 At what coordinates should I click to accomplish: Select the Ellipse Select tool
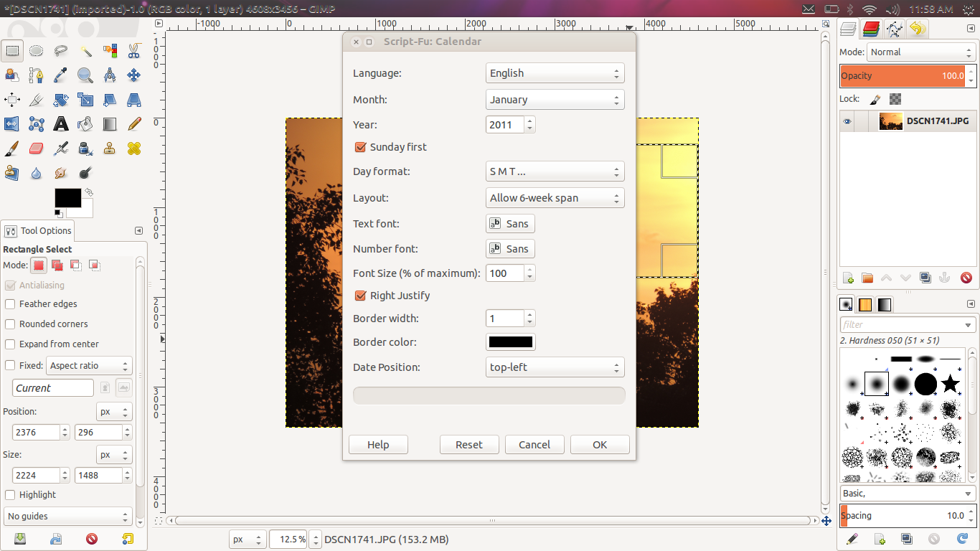click(x=37, y=51)
